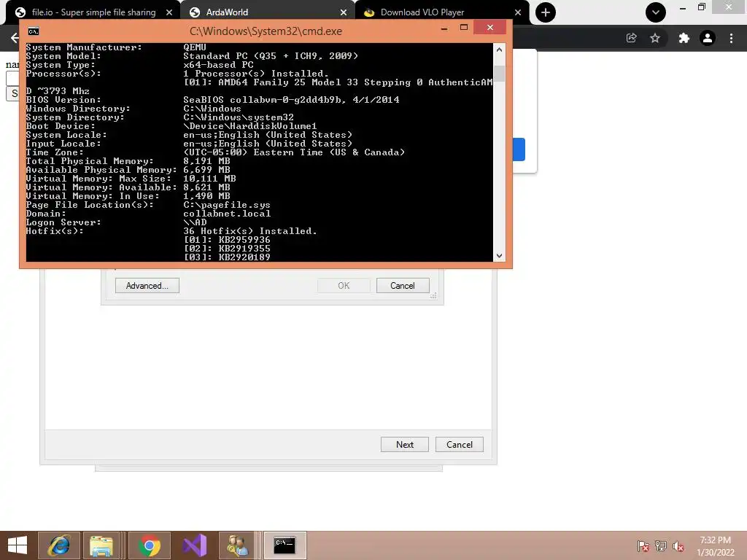Switch to the Download VLO Player tab
Viewport: 747px width, 560px height.
(x=442, y=12)
